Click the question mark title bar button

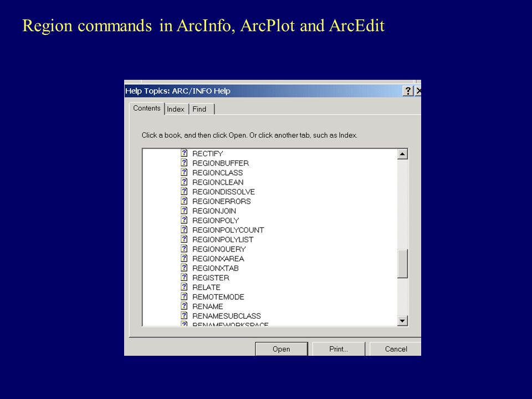(408, 91)
